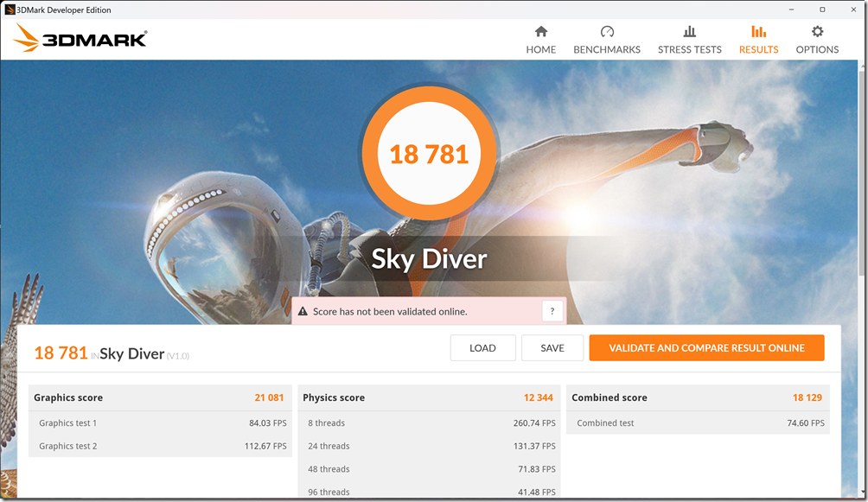Click the 3DMark logo
Viewport: 868px width, 502px height.
pos(80,38)
